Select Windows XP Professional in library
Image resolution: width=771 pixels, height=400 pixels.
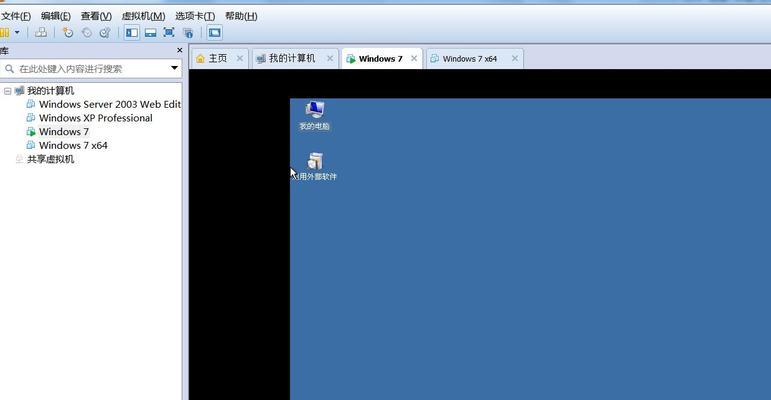point(96,118)
